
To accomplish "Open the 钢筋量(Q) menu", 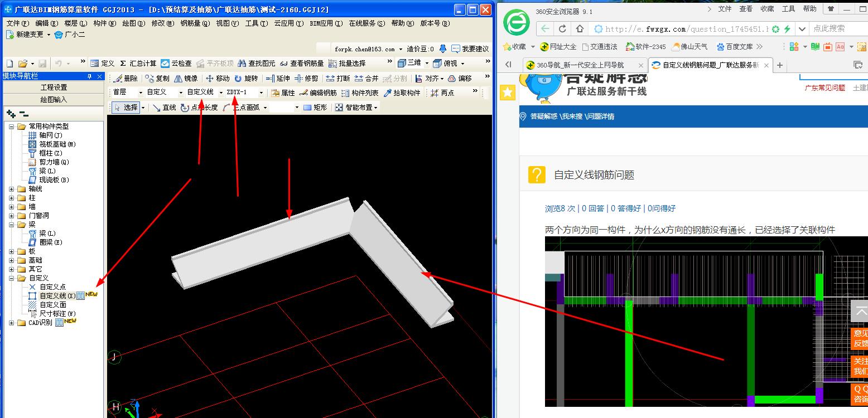I will [x=195, y=23].
